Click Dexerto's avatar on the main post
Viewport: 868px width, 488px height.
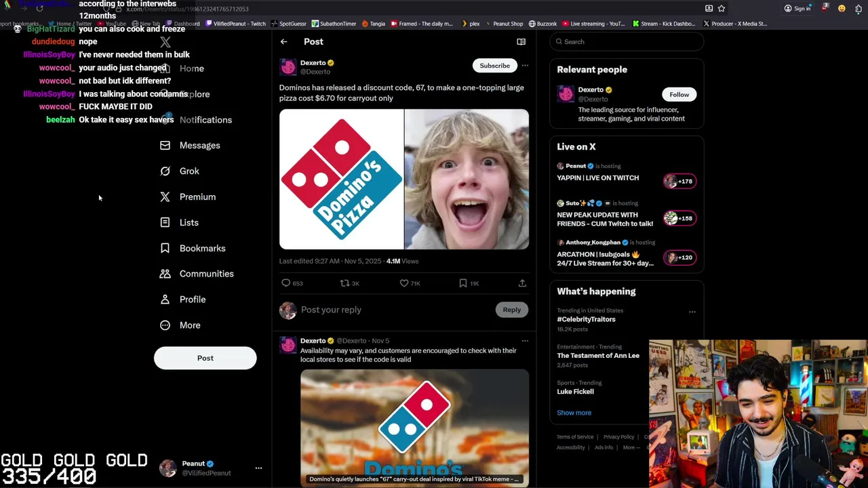coord(288,67)
